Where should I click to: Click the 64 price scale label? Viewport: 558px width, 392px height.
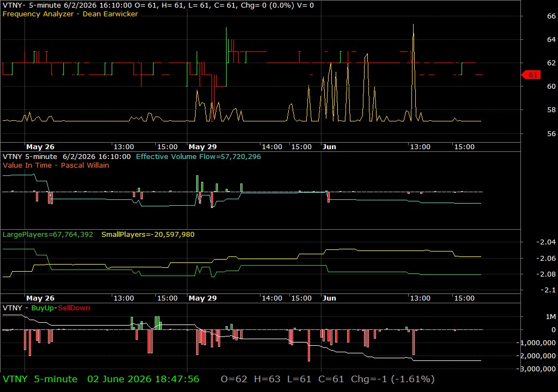pyautogui.click(x=551, y=40)
